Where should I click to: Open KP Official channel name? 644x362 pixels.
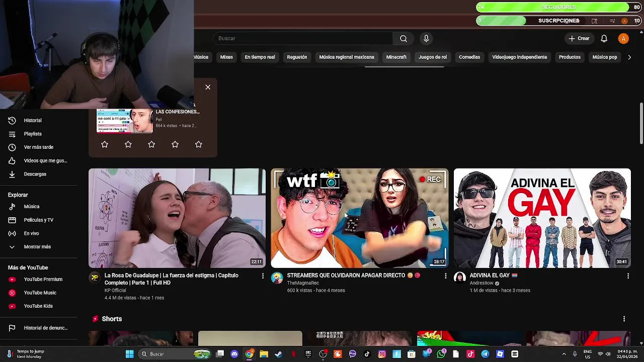click(115, 291)
